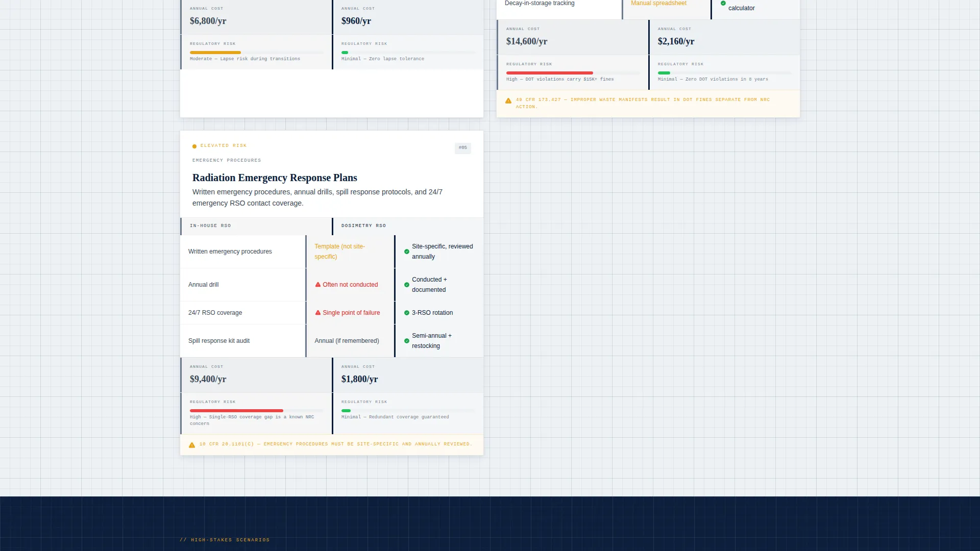Image resolution: width=980 pixels, height=551 pixels.
Task: Click the Annual drill row label
Action: click(203, 285)
